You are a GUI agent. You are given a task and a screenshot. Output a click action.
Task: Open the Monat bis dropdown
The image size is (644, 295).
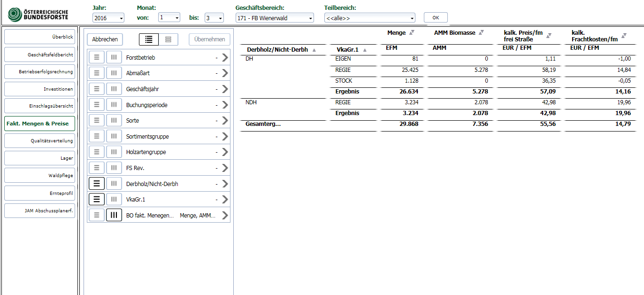[214, 18]
